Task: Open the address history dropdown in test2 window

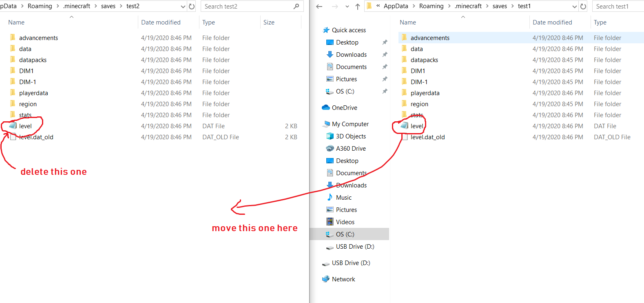Action: [x=183, y=6]
